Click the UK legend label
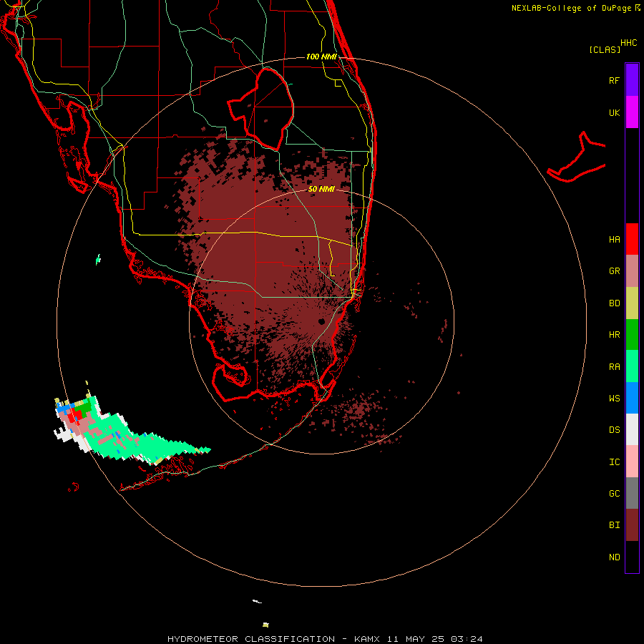This screenshot has width=644, height=644. [614, 112]
